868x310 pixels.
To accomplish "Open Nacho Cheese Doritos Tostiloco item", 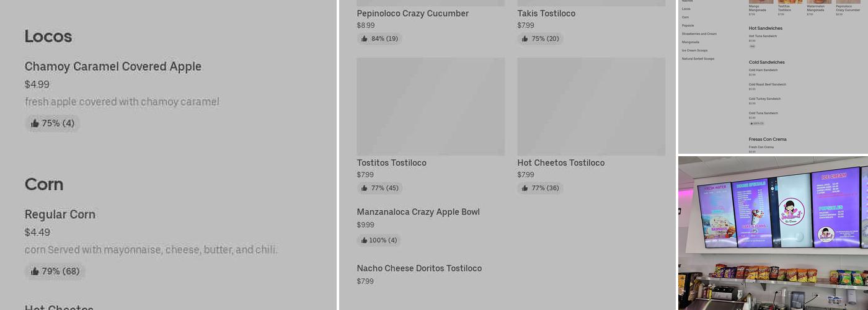I will coord(419,268).
